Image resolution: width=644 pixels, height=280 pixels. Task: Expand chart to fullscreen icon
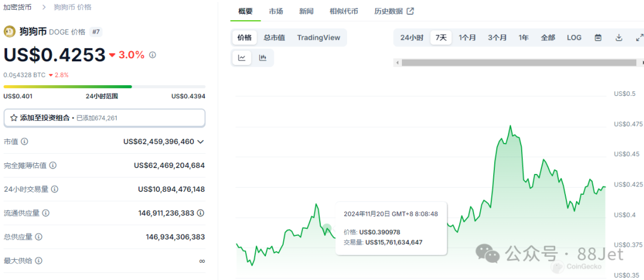639,38
